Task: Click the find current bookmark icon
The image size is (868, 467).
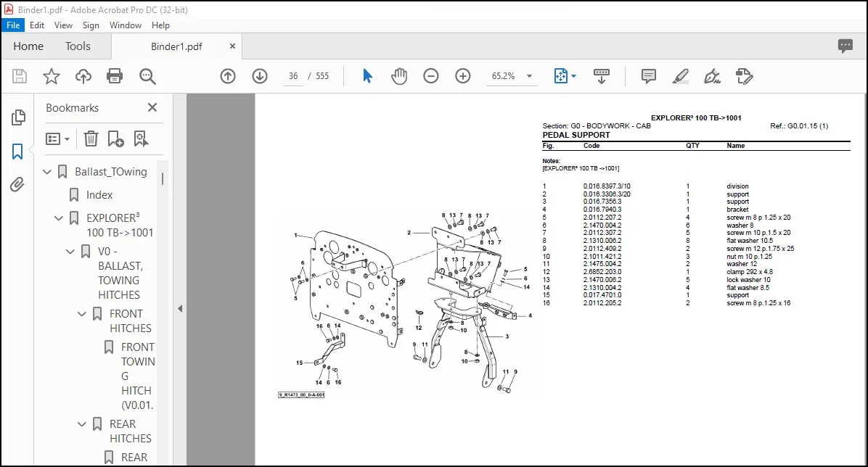Action: coord(141,139)
